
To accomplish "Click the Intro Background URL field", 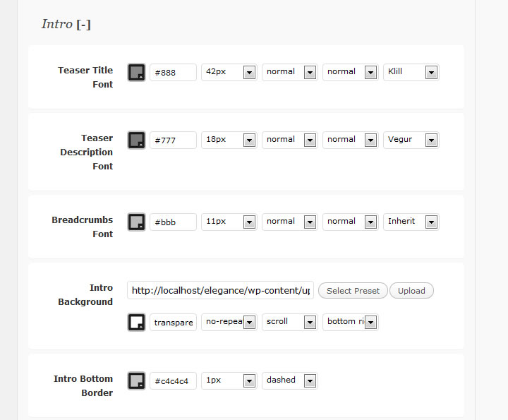I will pyautogui.click(x=221, y=291).
